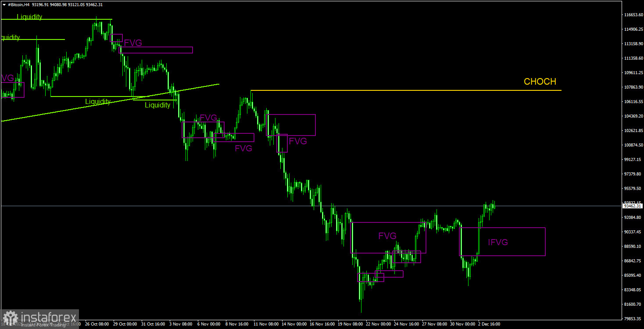Click time axis label 29 Oct 00:00

point(125,324)
